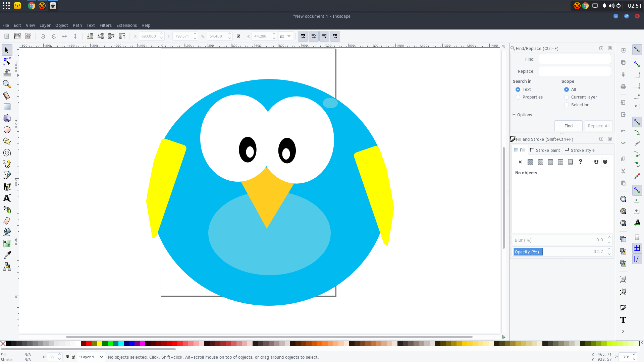Select the 3D Box tool
Viewport: 644px width, 362px height.
pyautogui.click(x=7, y=118)
